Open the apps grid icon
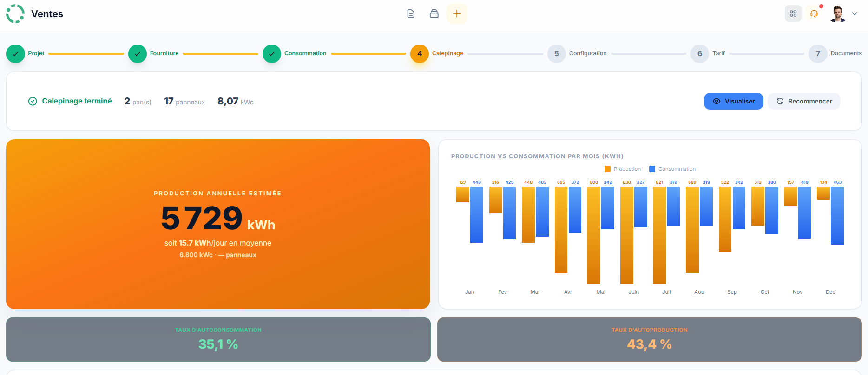The height and width of the screenshot is (375, 868). pyautogui.click(x=793, y=14)
